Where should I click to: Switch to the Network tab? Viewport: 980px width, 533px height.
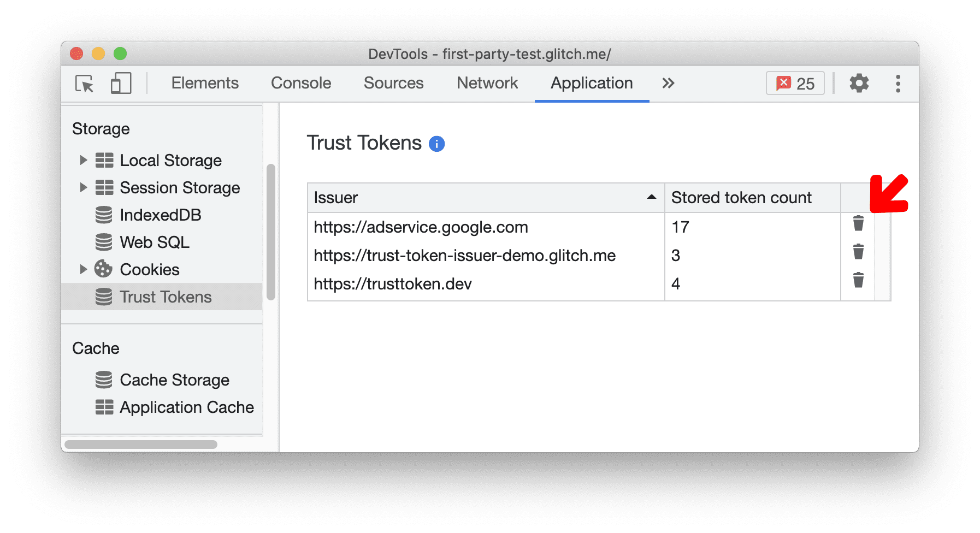point(487,83)
